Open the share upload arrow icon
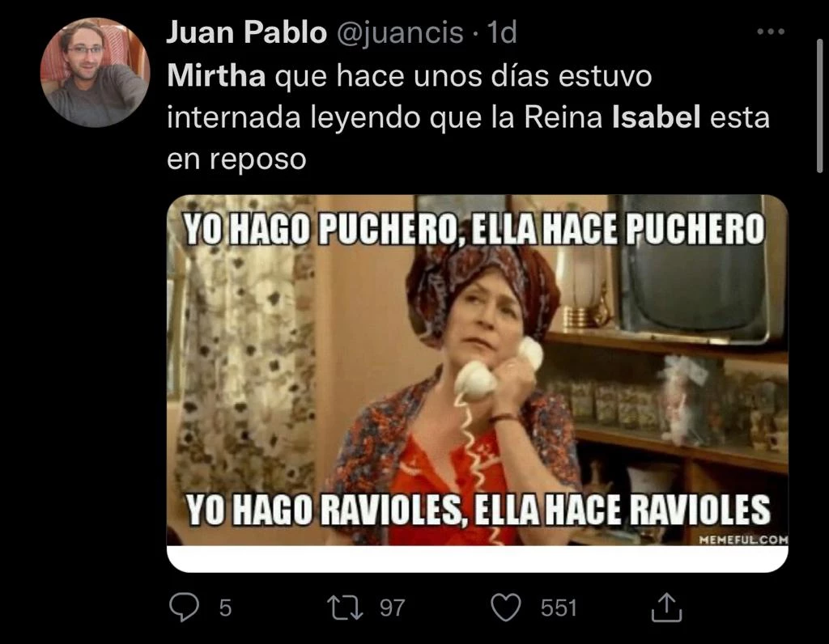Viewport: 829px width, 644px height. coord(666,607)
